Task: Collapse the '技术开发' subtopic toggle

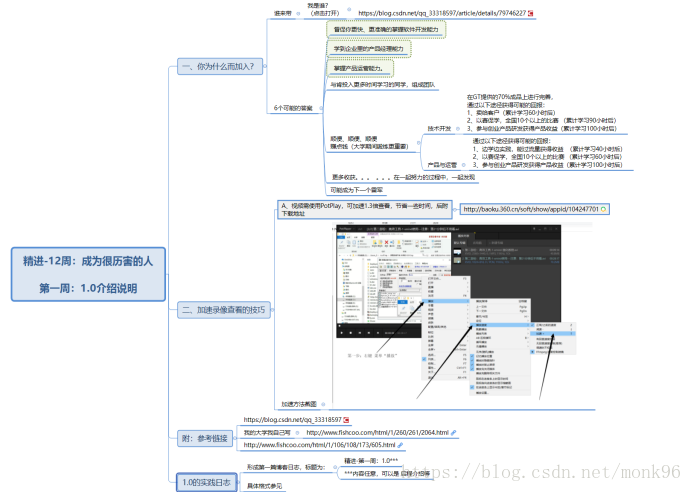Action: (458, 129)
